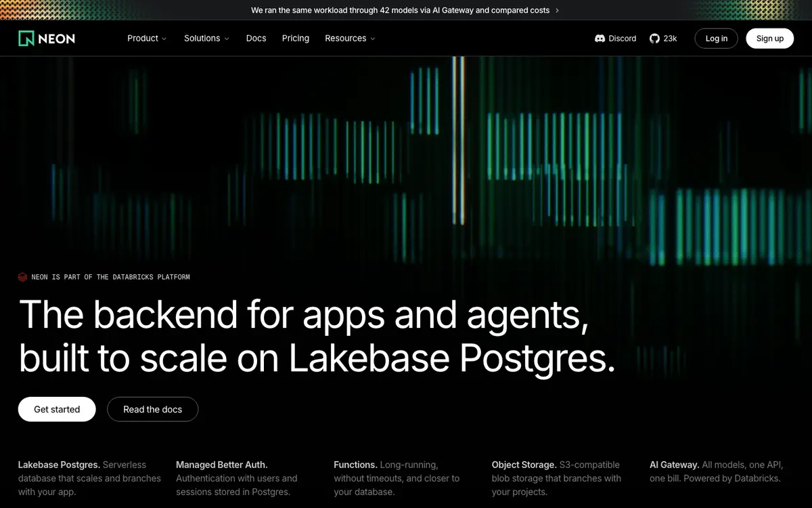
Task: Click the Discord label
Action: [x=623, y=39]
